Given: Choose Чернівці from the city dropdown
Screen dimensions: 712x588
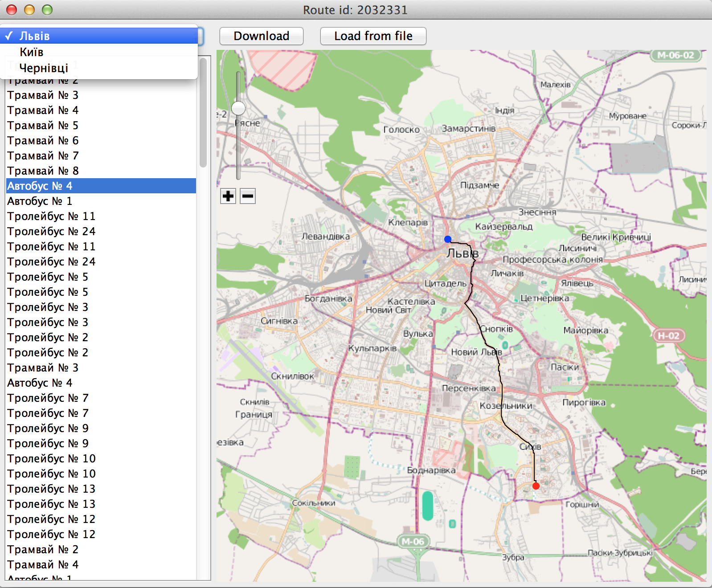Looking at the screenshot, I should (x=44, y=68).
